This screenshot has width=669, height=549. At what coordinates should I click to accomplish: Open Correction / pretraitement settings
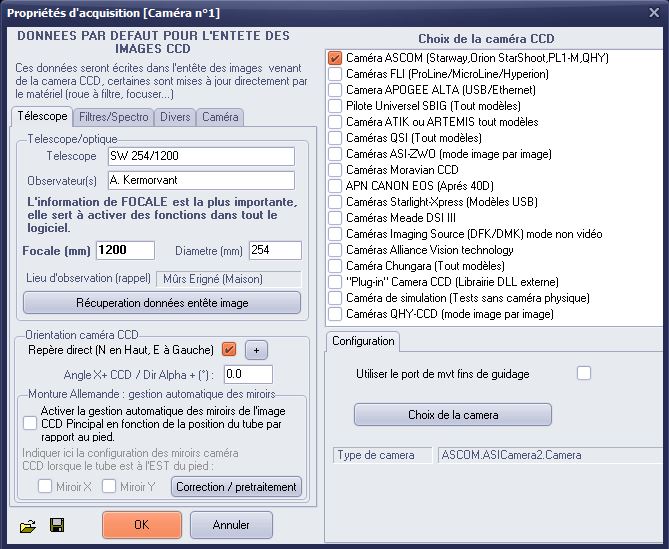236,487
